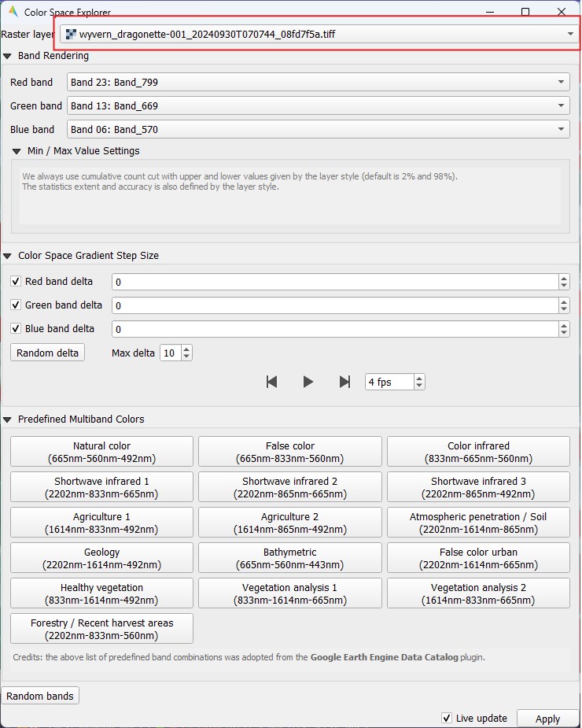Open the Raster layer dropdown
Image resolution: width=582 pixels, height=728 pixels.
tap(318, 35)
